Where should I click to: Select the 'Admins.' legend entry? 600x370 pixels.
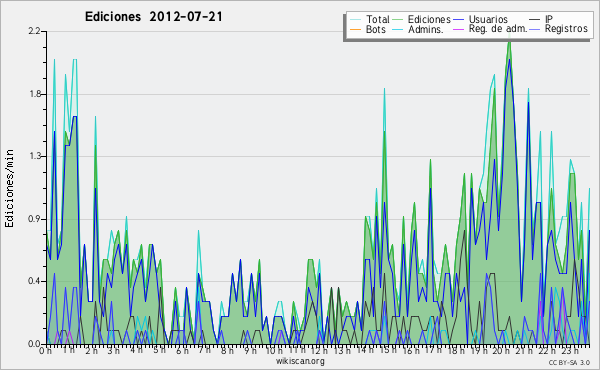(426, 29)
